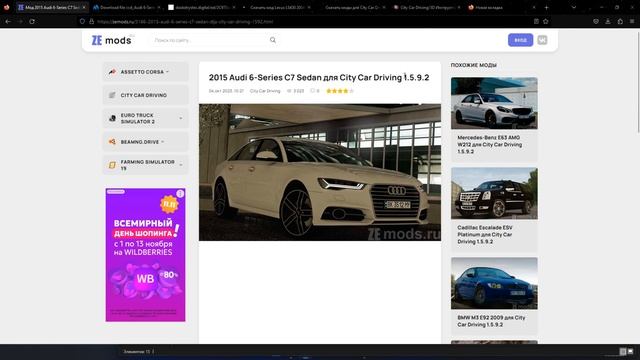
Task: Open the Cadillac Escalade ESV thumbnail
Action: pyautogui.click(x=494, y=193)
